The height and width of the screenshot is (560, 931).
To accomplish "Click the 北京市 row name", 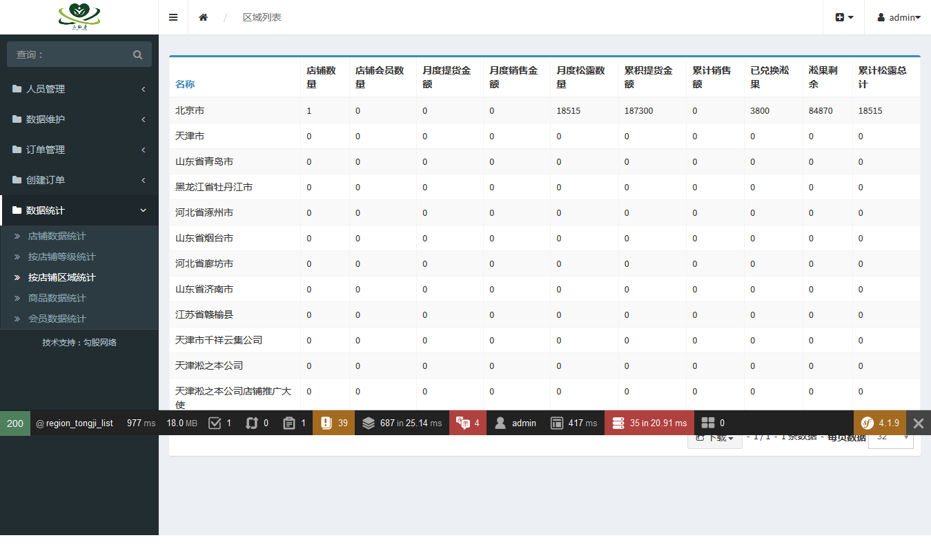I will [190, 110].
